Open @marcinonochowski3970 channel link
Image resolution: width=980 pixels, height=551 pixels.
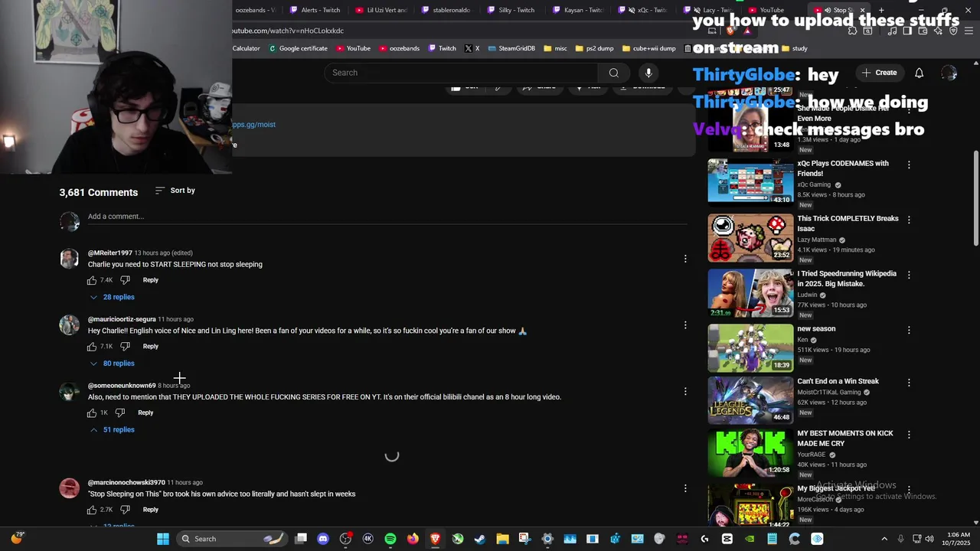[x=126, y=483]
